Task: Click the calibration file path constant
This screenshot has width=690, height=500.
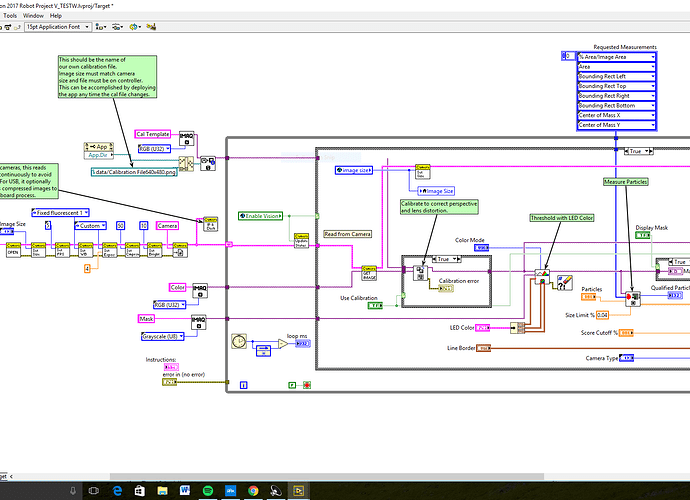Action: click(x=134, y=172)
